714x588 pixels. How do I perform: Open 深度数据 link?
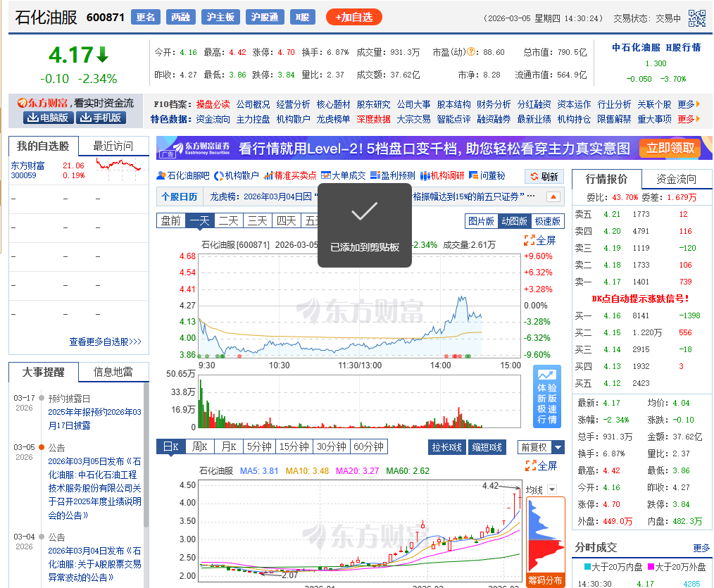click(373, 119)
